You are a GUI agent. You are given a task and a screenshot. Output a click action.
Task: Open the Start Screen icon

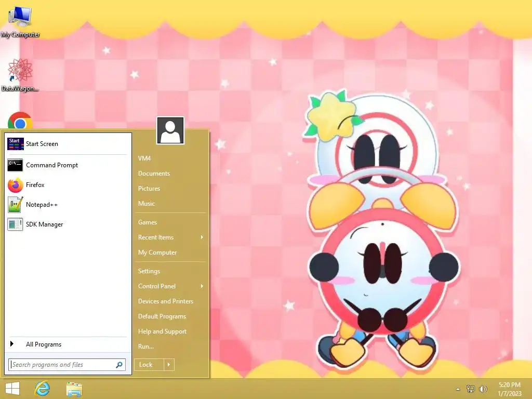click(x=15, y=144)
